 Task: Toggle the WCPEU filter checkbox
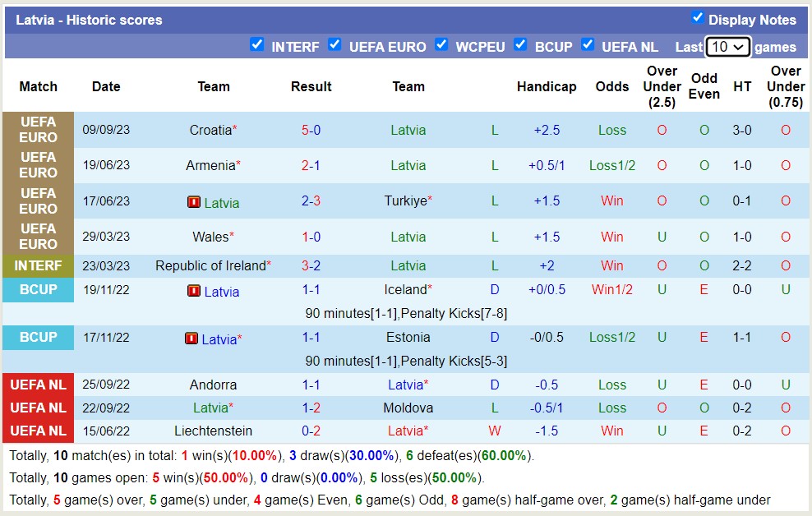[441, 45]
